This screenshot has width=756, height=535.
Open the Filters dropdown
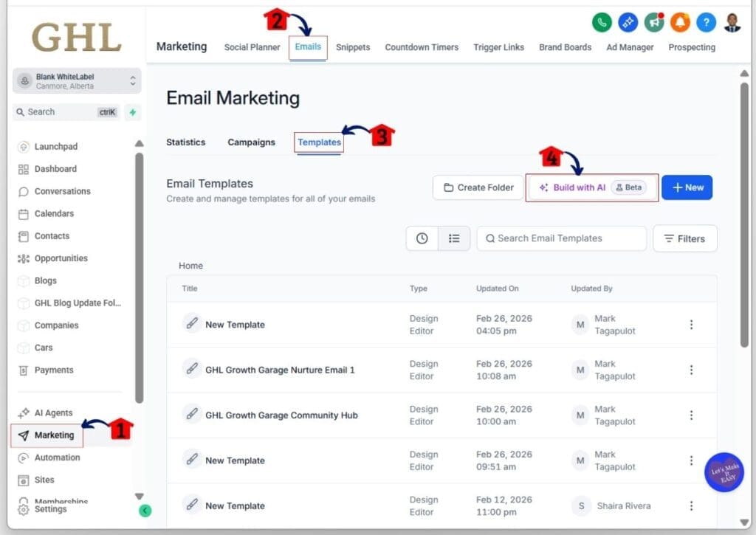(684, 238)
